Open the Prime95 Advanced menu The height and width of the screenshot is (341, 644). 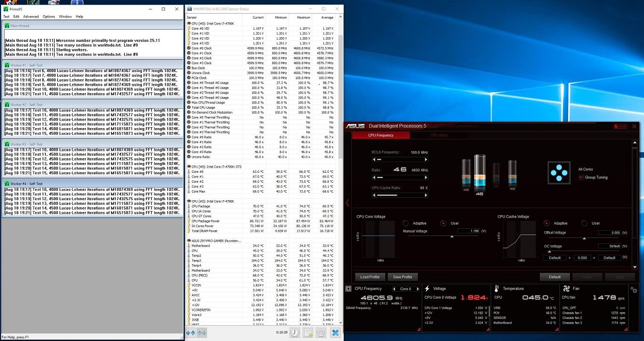click(x=31, y=16)
